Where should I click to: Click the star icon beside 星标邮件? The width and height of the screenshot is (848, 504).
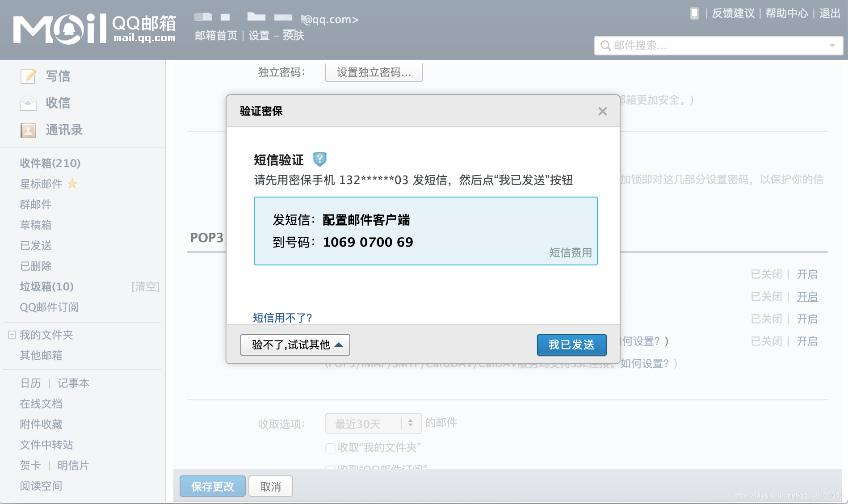point(73,184)
